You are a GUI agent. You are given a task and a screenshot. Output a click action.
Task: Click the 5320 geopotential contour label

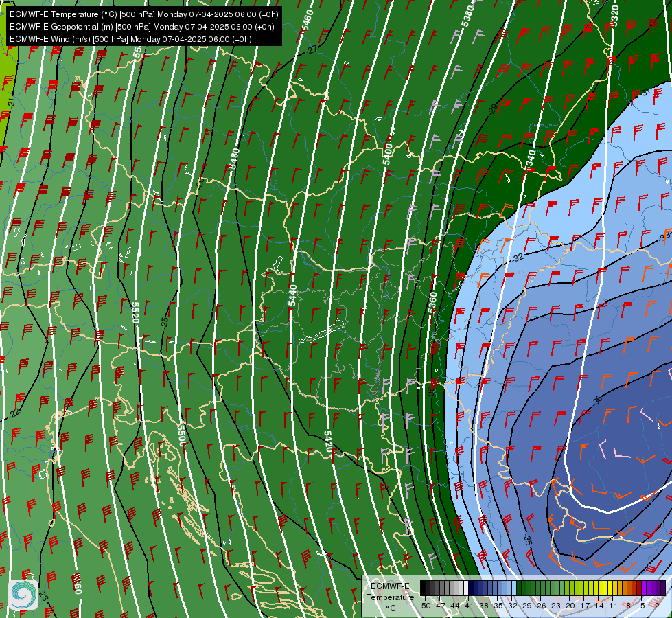[x=614, y=15]
